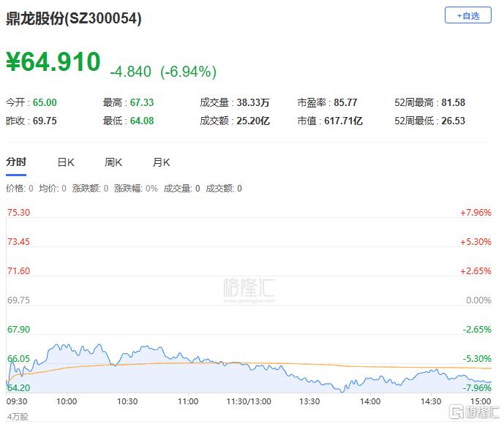
Task: Click the current price ¥64.910
Action: [53, 61]
